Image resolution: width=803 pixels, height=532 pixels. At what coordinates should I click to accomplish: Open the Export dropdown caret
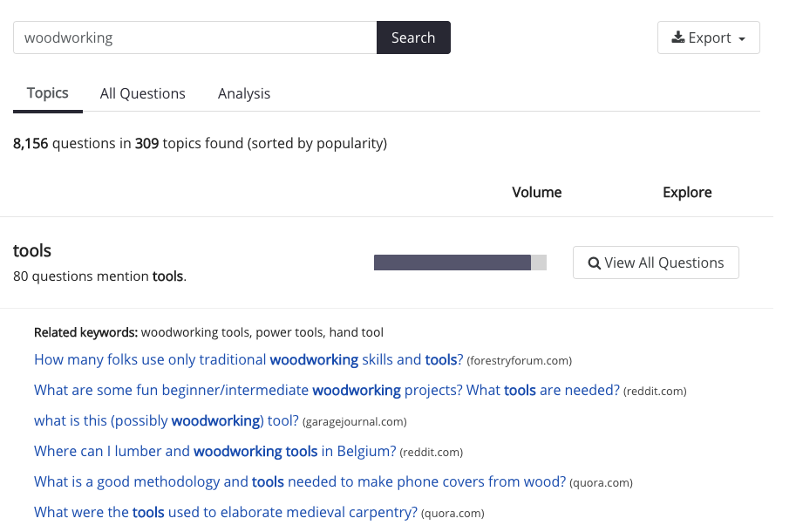coord(742,39)
